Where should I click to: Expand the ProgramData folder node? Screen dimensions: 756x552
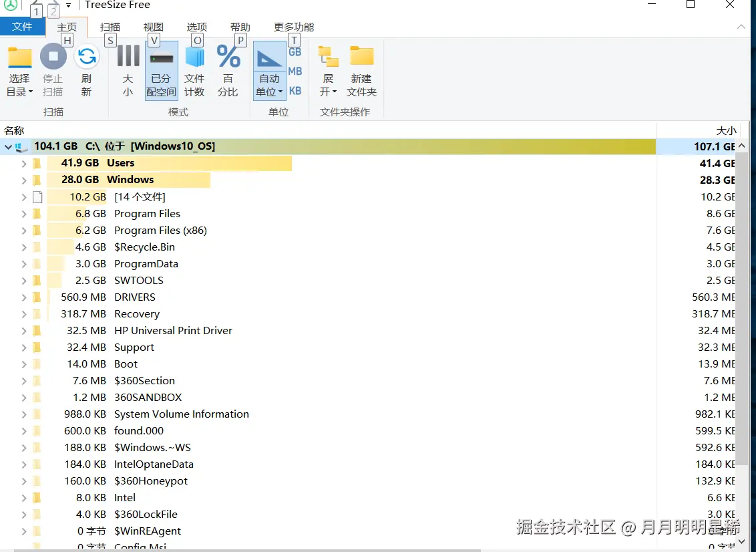click(x=23, y=264)
